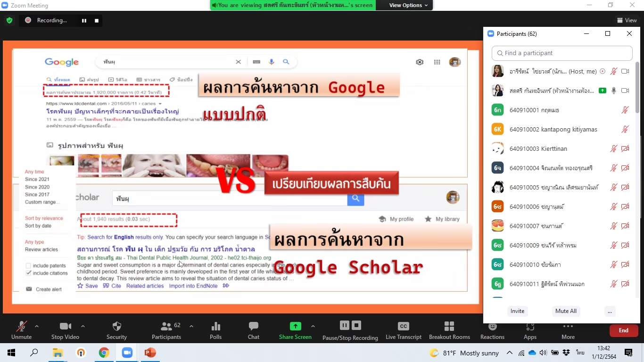Pause the recording in the top indicator
Image resolution: width=644 pixels, height=362 pixels.
pyautogui.click(x=84, y=21)
